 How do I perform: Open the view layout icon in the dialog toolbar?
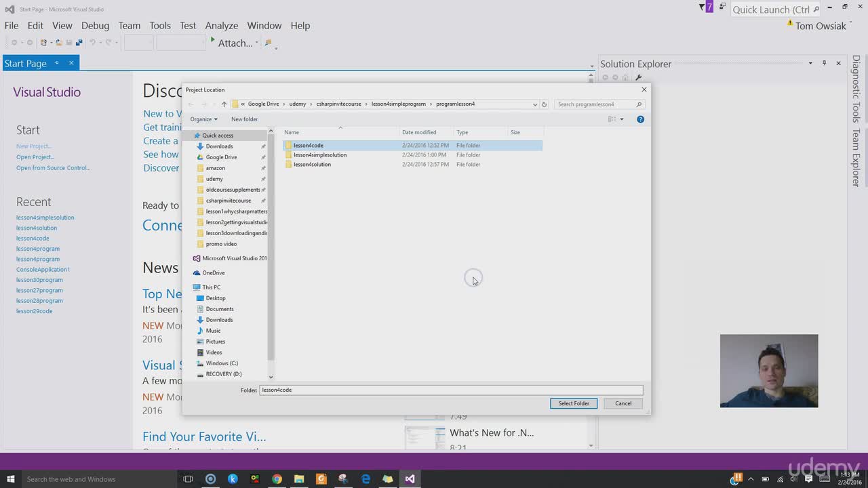coord(612,119)
